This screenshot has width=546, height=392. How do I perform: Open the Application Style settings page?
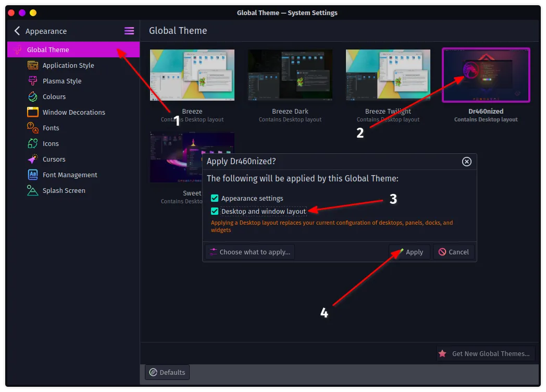73,65
